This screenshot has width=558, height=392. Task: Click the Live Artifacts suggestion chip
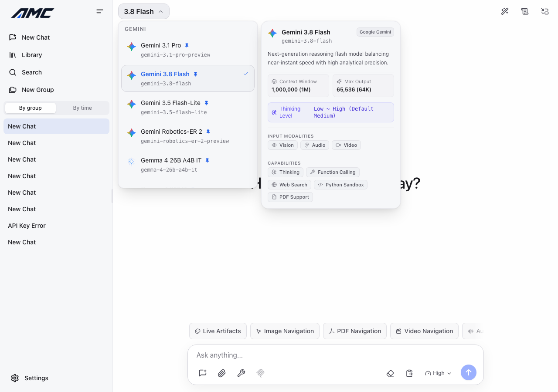pos(218,331)
